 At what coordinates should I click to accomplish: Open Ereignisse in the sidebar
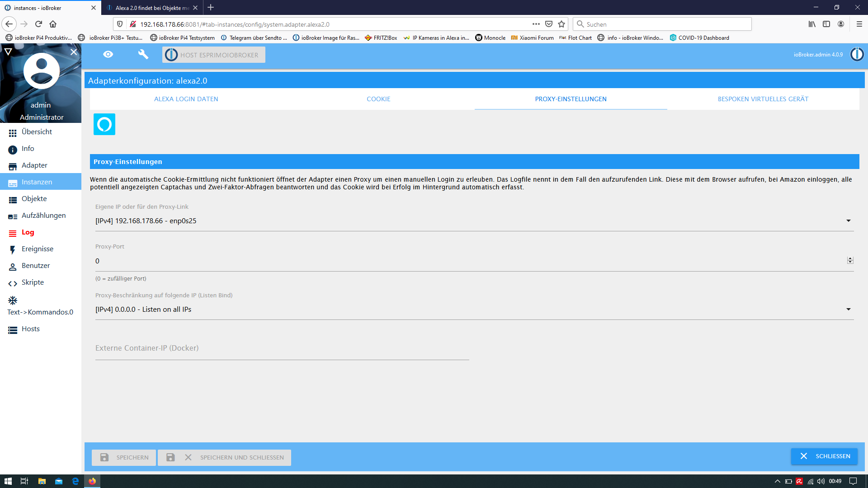click(41, 249)
